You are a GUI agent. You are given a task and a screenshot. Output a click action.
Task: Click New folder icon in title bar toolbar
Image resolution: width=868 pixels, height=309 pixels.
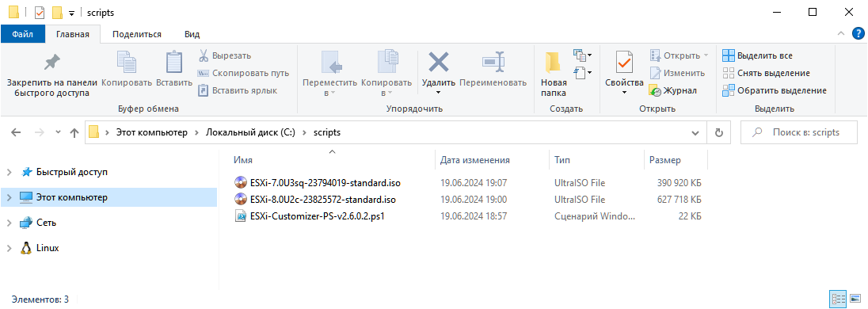pos(57,12)
